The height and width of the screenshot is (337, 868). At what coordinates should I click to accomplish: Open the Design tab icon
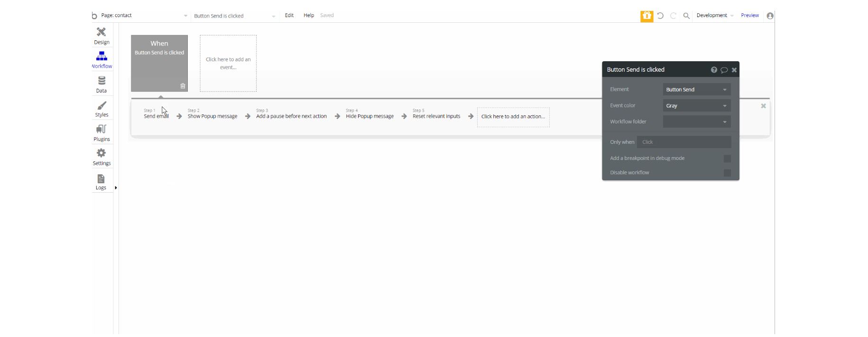click(x=102, y=32)
